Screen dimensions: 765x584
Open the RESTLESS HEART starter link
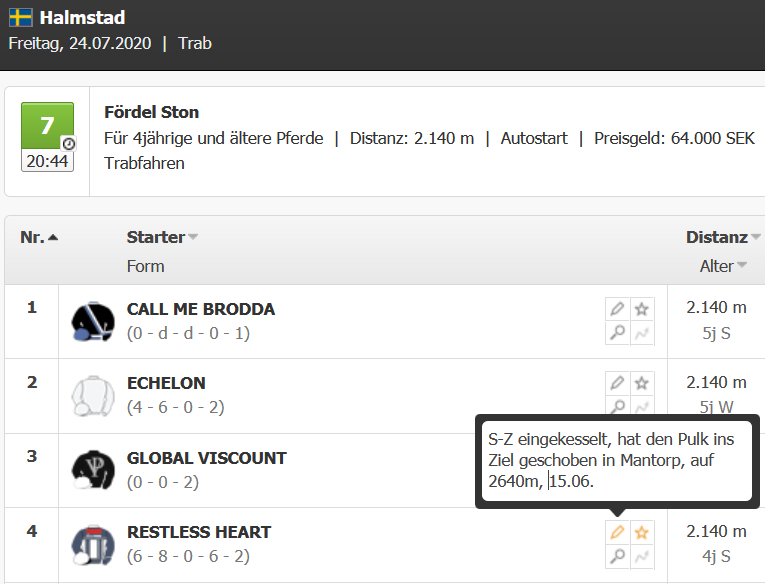point(199,532)
